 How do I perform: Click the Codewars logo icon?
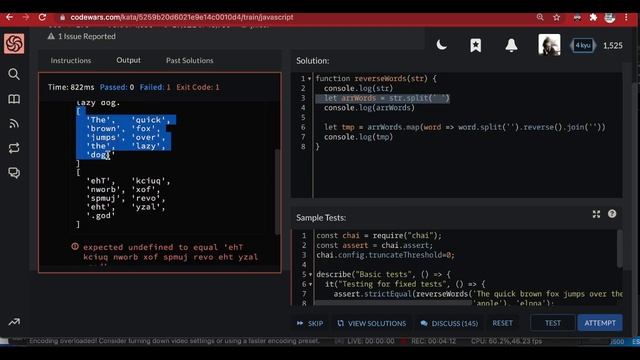tap(14, 43)
